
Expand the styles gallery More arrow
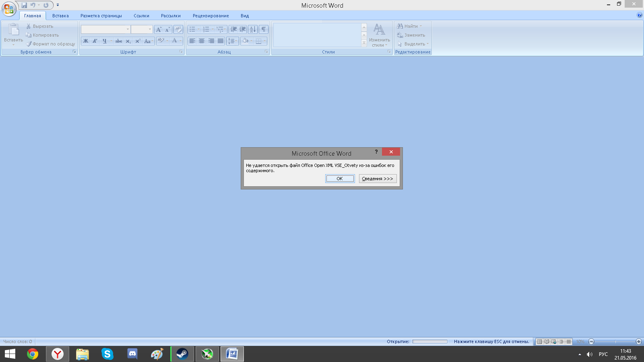click(364, 43)
